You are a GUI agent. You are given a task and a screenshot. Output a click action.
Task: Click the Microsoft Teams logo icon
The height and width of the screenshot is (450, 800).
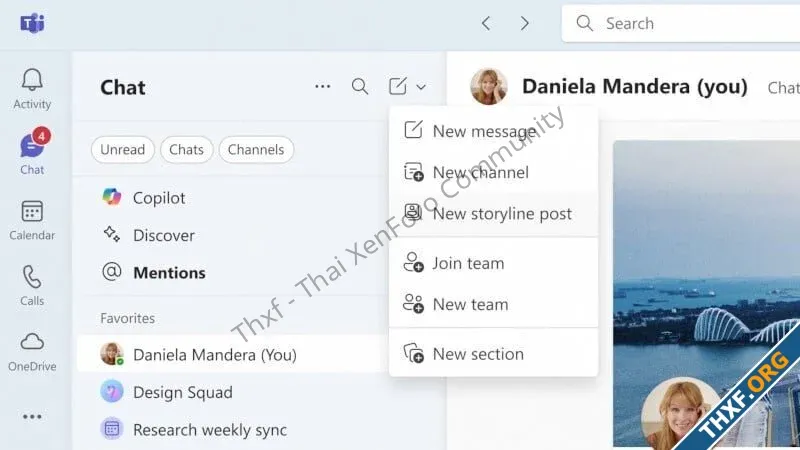click(x=32, y=23)
